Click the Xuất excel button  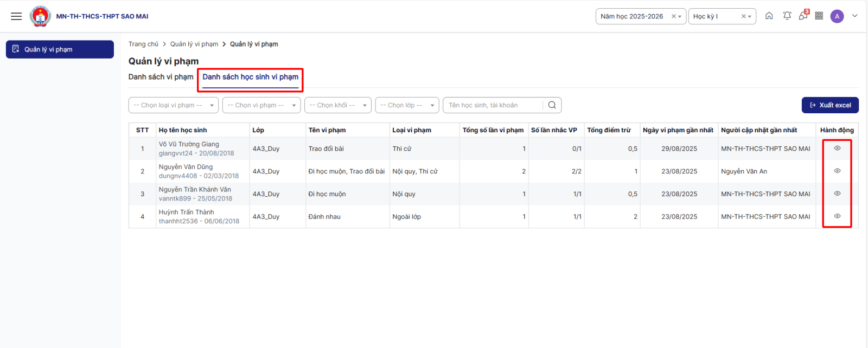click(x=829, y=105)
